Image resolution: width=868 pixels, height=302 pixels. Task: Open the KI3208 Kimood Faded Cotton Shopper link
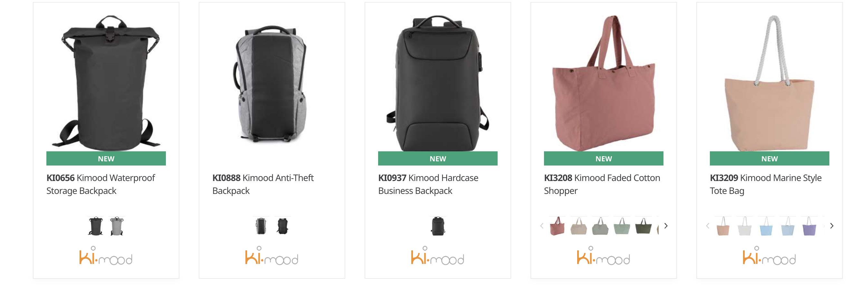click(602, 184)
